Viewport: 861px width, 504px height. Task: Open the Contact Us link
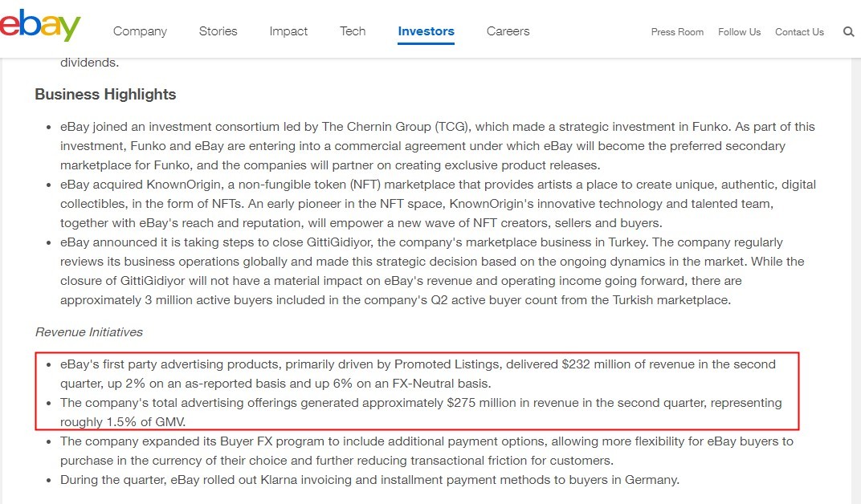(x=799, y=32)
